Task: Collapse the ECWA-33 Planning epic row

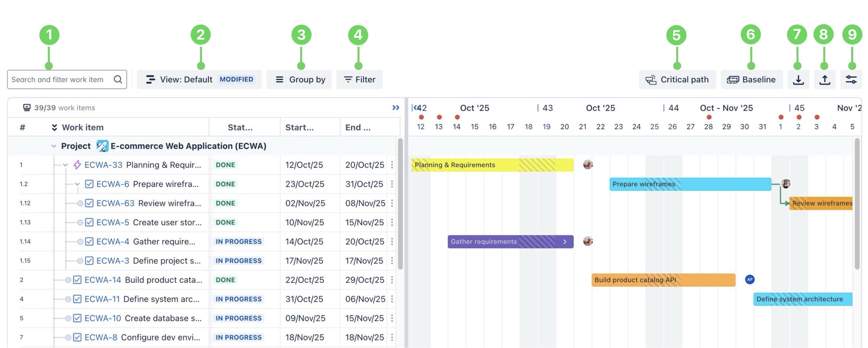Action: [x=65, y=165]
